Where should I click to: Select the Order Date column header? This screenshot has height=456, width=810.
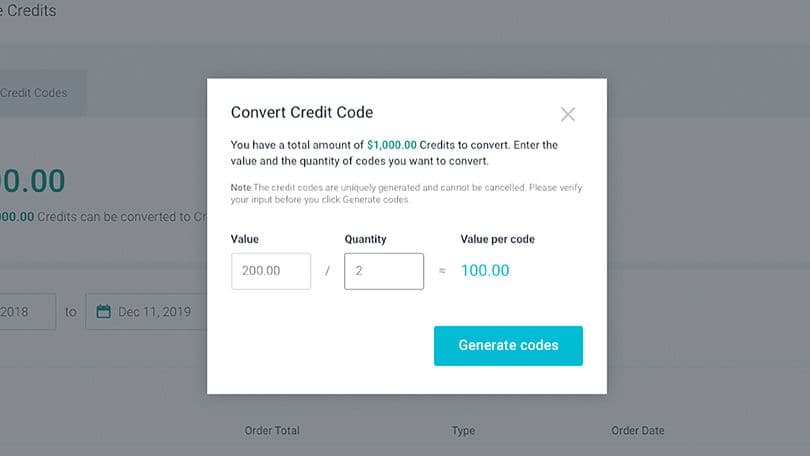click(x=638, y=431)
